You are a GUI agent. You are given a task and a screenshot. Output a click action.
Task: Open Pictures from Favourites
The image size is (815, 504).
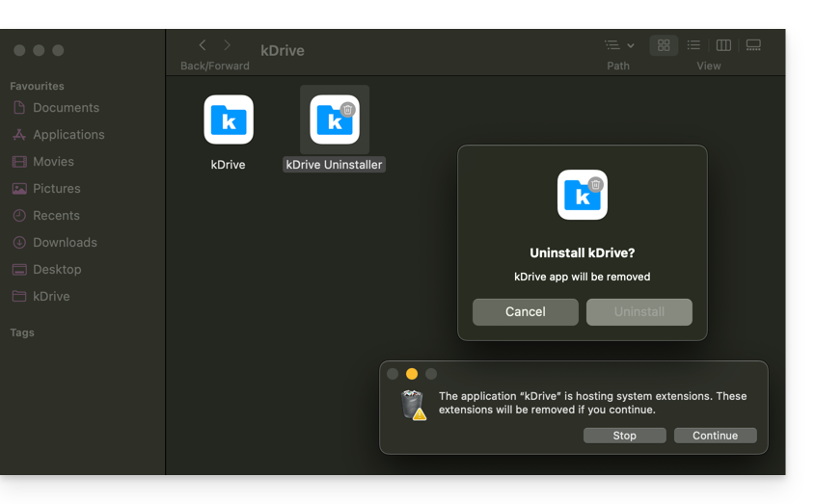coord(56,189)
